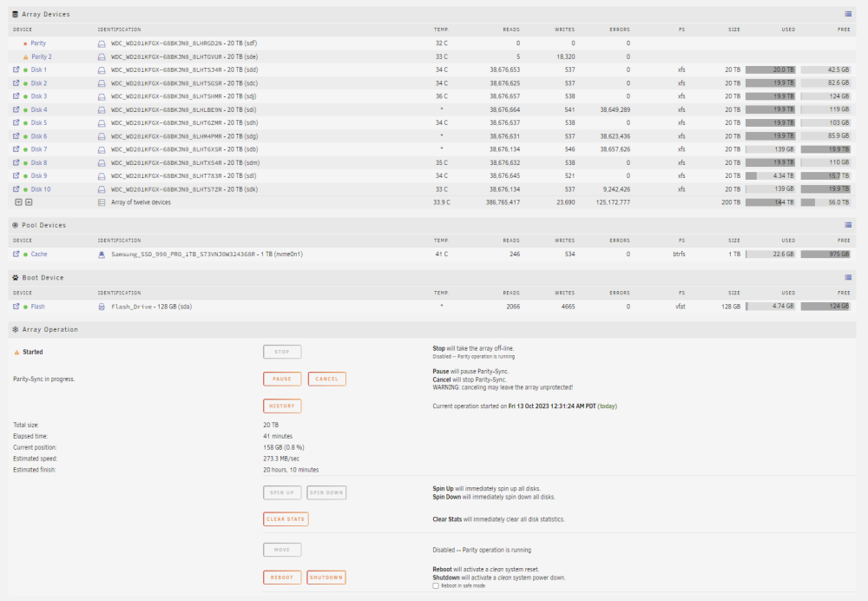The image size is (868, 601).
Task: Open Disk 1 external view icon
Action: tap(16, 69)
